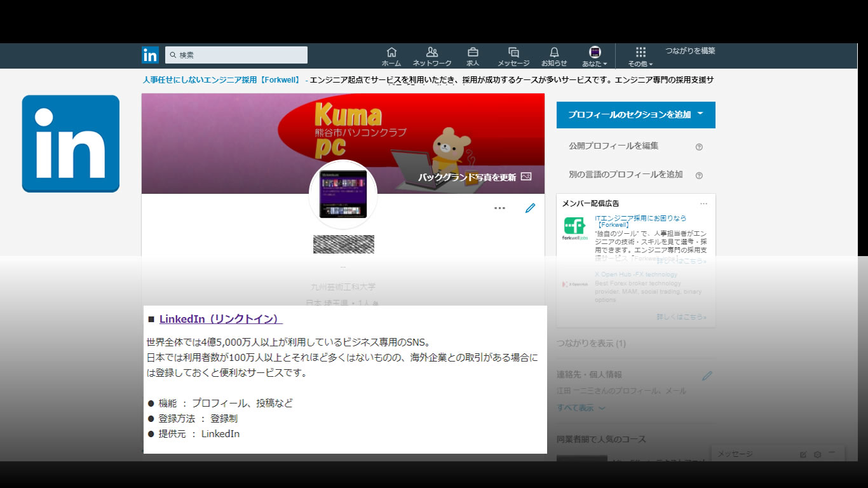
Task: Click the メッセージ chat bar title
Action: coord(735,454)
